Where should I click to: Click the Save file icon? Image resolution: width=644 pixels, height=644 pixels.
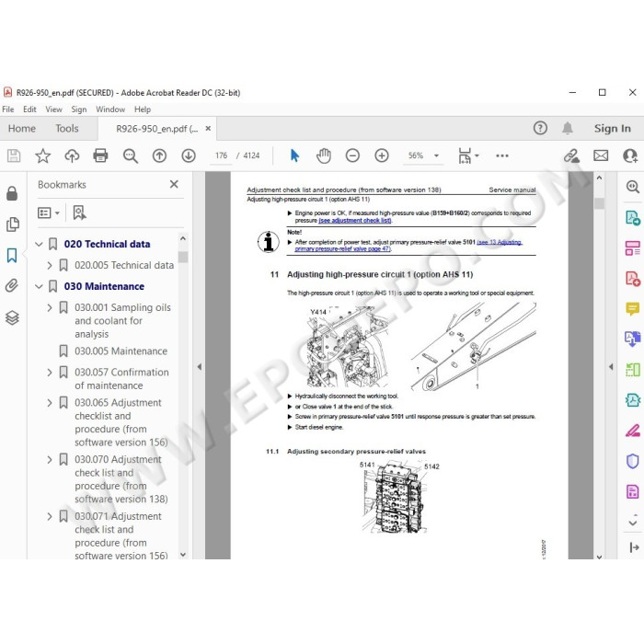pyautogui.click(x=14, y=155)
